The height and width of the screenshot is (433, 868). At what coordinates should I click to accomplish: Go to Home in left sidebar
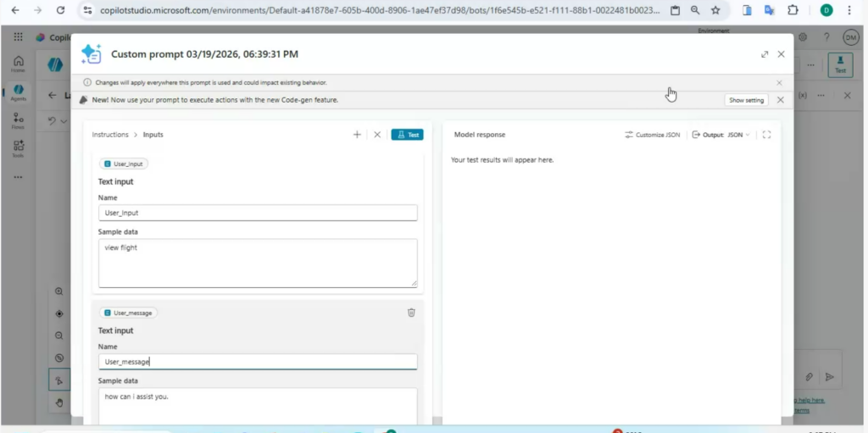pyautogui.click(x=19, y=64)
